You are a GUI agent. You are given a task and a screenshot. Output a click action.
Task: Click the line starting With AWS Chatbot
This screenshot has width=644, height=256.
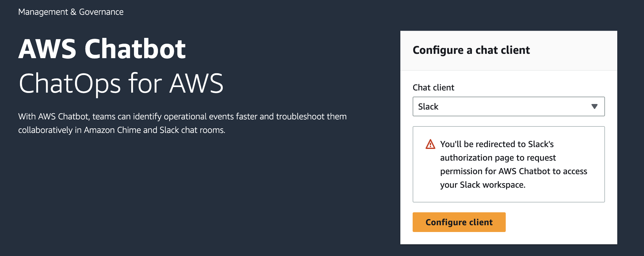point(182,116)
